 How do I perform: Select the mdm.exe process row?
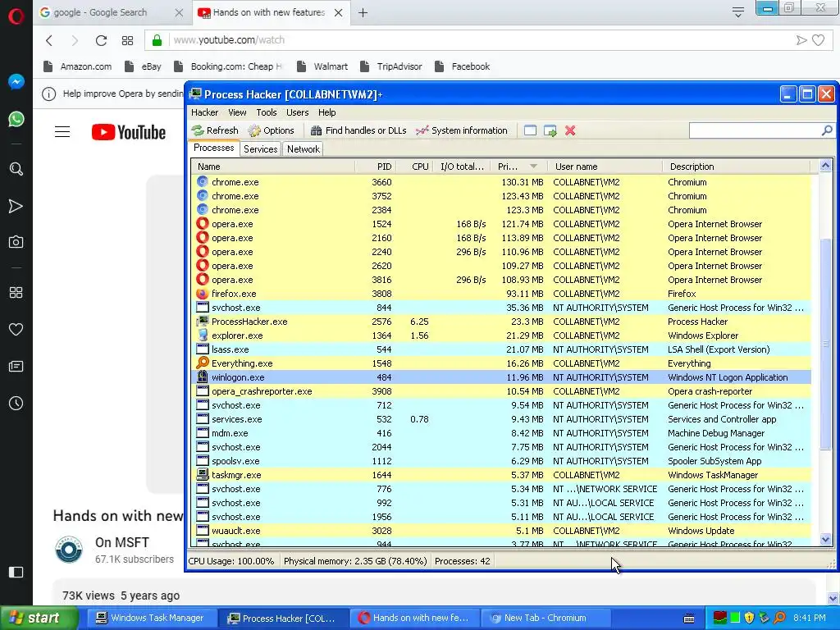coord(501,433)
